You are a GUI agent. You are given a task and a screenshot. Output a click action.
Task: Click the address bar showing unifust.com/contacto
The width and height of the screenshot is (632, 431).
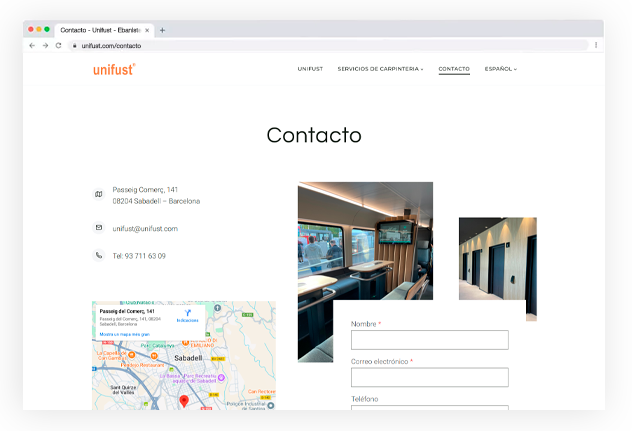click(328, 46)
